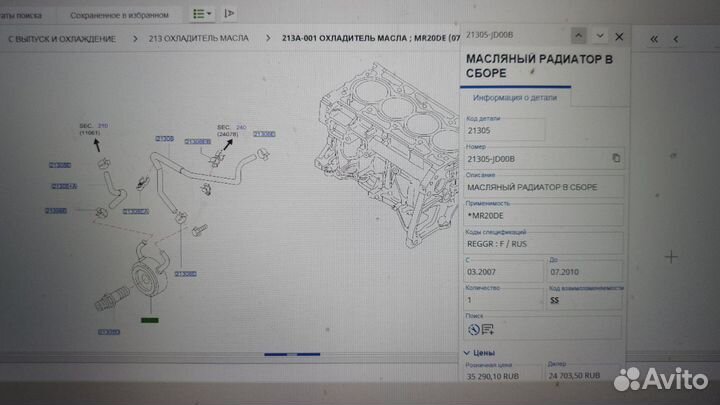Click the green highlighted part marker in diagram
Viewport: 720px width, 405px height.
coord(149,319)
